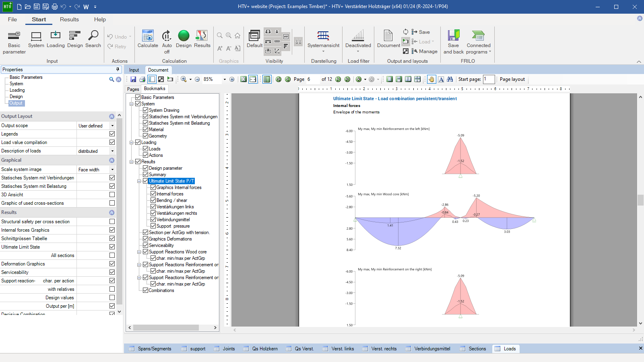This screenshot has height=362, width=644.
Task: Switch to the Input tab
Action: tap(134, 70)
